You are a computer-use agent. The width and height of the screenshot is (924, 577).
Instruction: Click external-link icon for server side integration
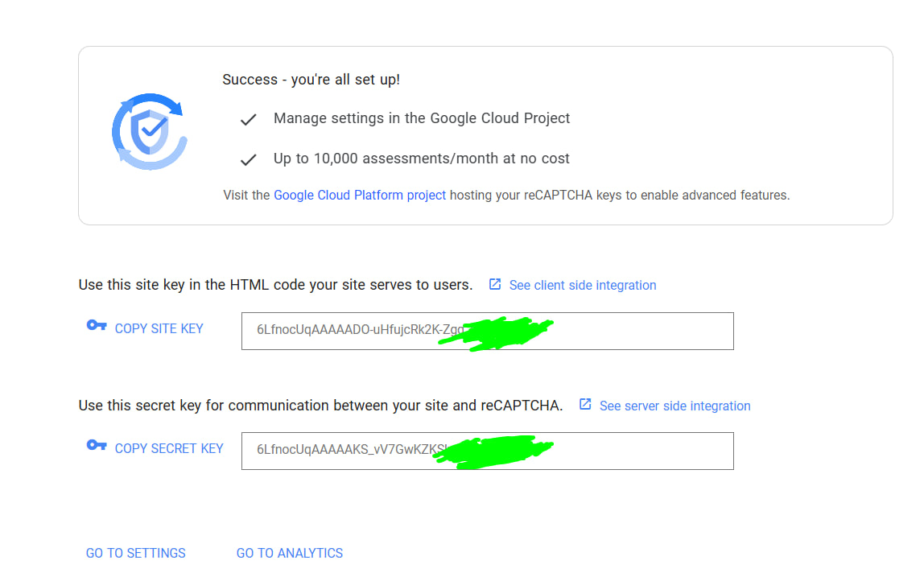coord(585,404)
